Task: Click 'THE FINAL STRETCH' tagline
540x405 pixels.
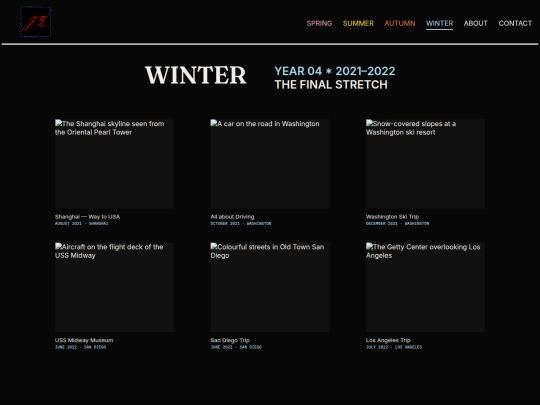Action: pos(331,85)
